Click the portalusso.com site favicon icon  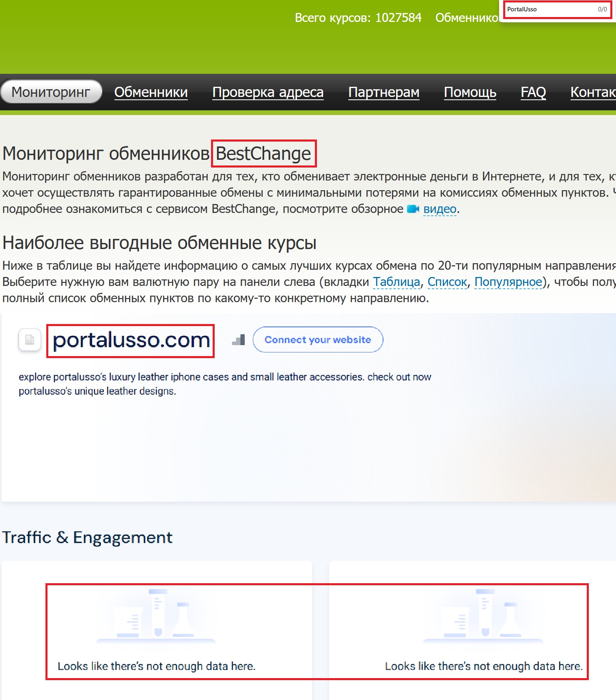(x=30, y=339)
